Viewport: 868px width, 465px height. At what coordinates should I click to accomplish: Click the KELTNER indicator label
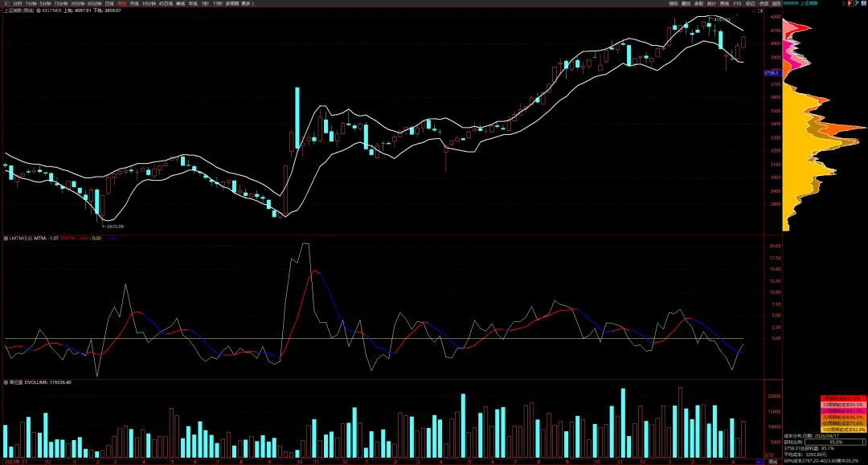point(51,10)
